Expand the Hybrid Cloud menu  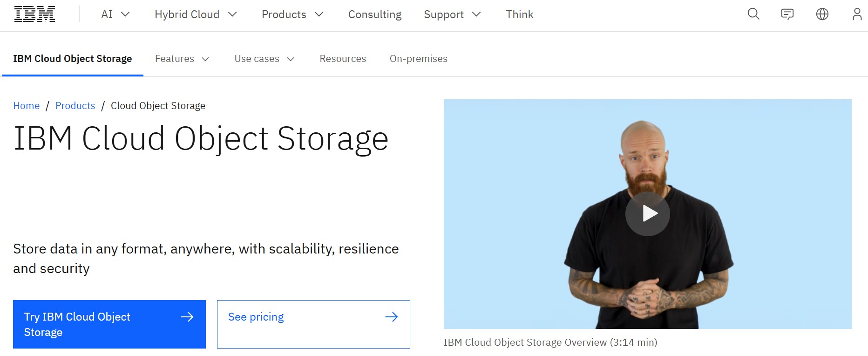tap(196, 14)
